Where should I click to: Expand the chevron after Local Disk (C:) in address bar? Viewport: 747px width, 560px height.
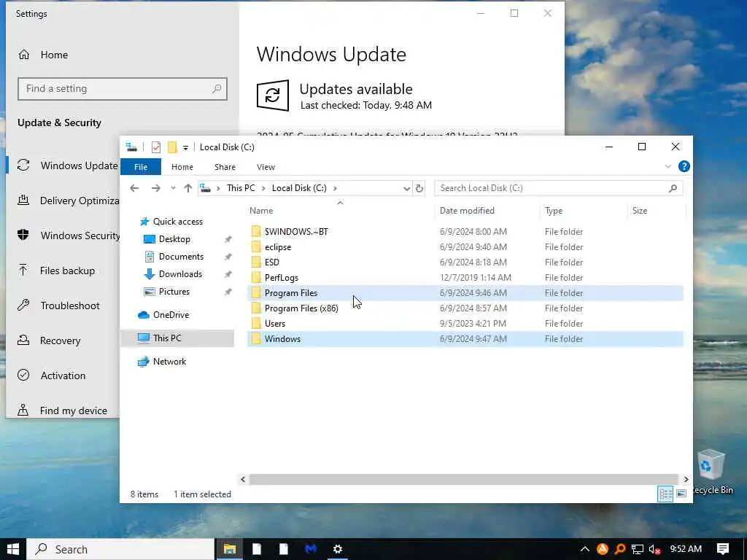click(335, 188)
